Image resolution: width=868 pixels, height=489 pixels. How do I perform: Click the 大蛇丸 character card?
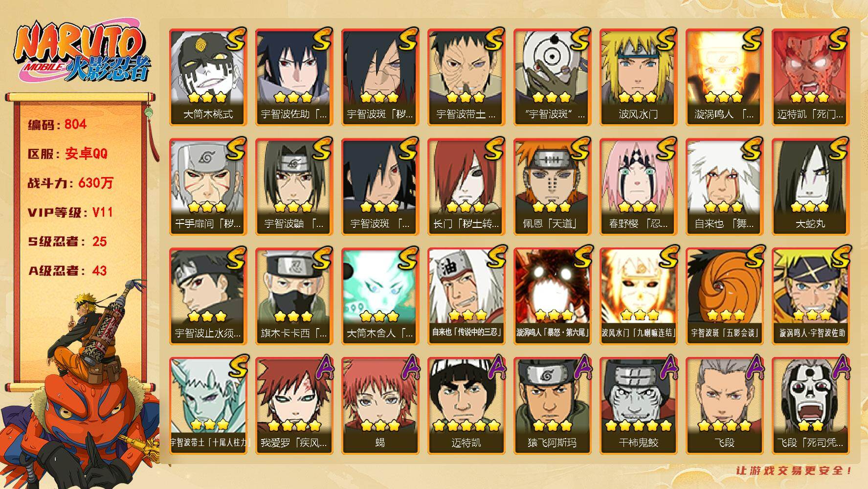pos(810,187)
